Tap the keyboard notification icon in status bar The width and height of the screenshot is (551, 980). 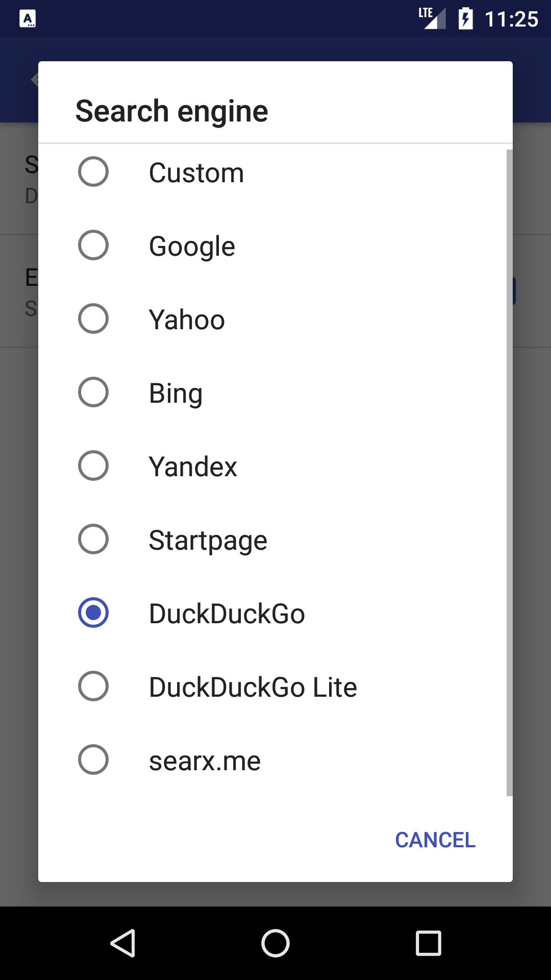tap(28, 19)
